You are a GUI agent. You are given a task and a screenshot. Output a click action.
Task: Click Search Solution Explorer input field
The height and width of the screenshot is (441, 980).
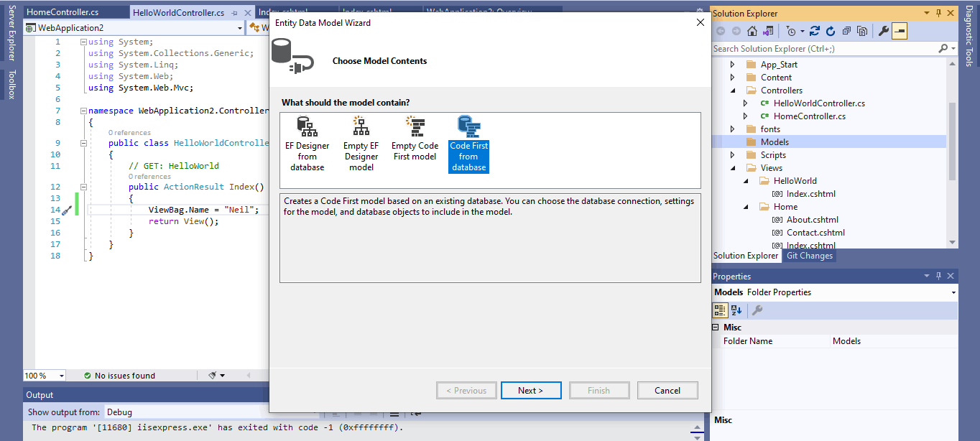[823, 49]
